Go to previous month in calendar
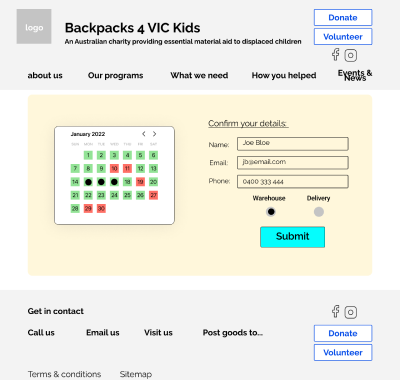This screenshot has height=380, width=400. (x=144, y=134)
